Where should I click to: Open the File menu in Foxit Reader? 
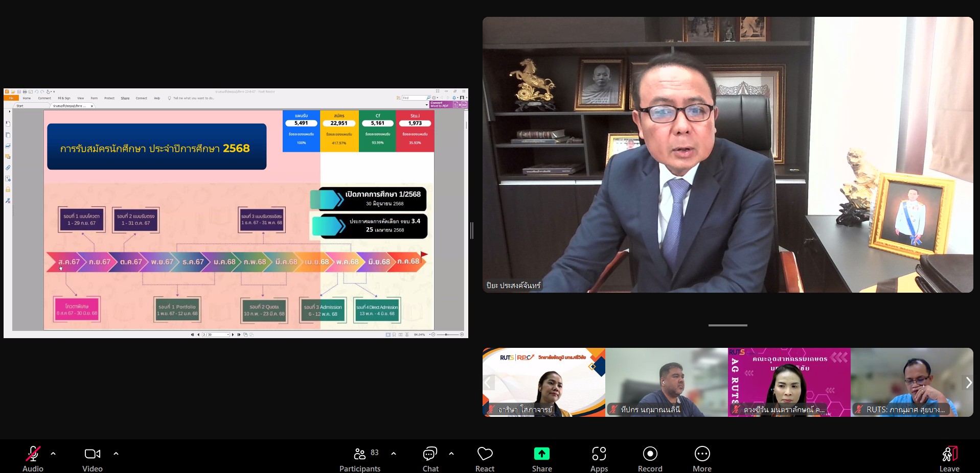point(11,98)
